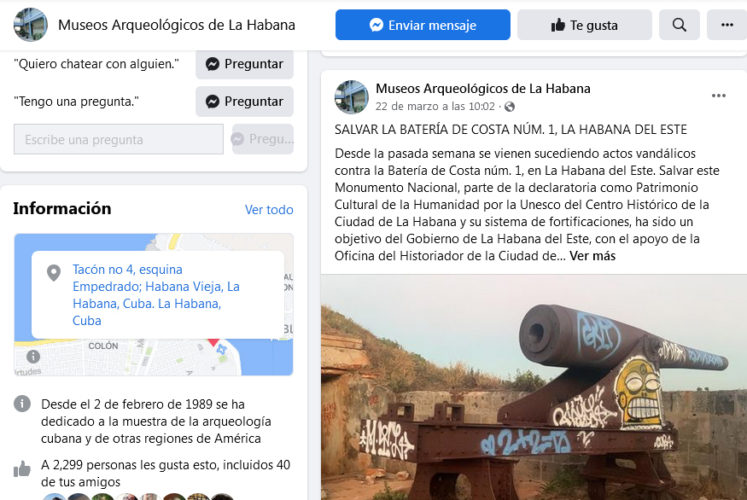
Task: Send a message with Enviar mensaje button
Action: coord(423,25)
